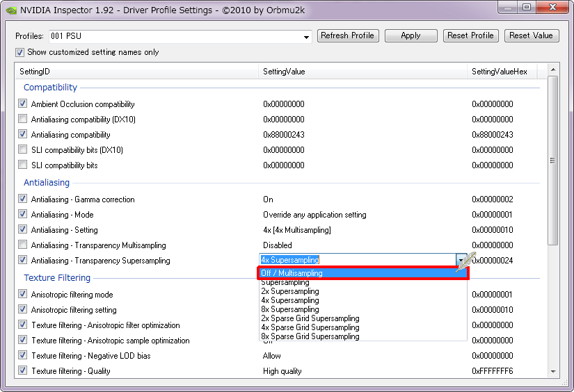Image resolution: width=574 pixels, height=392 pixels.
Task: Uncheck Antialiasing compatibility checkbox
Action: click(23, 134)
